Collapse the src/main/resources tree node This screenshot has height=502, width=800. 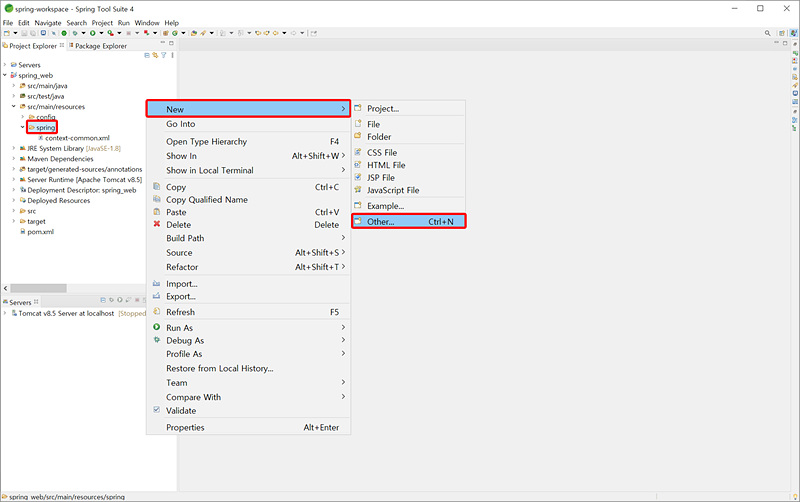click(14, 107)
